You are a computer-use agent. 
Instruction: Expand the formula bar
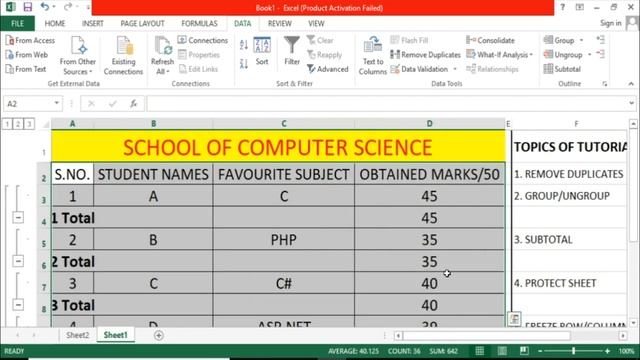pyautogui.click(x=631, y=104)
